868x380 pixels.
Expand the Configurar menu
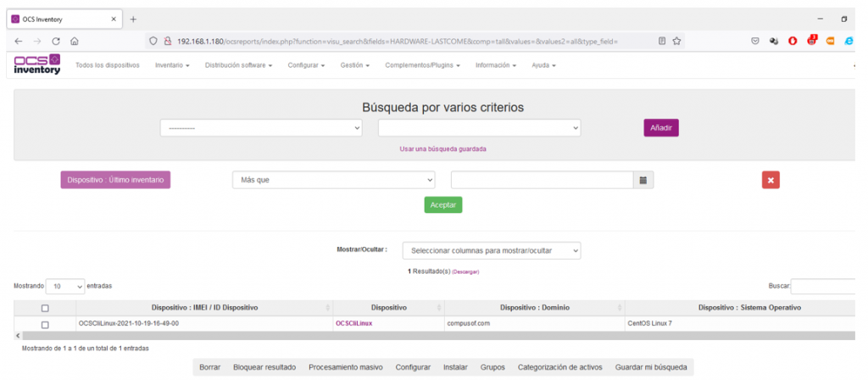pos(306,65)
